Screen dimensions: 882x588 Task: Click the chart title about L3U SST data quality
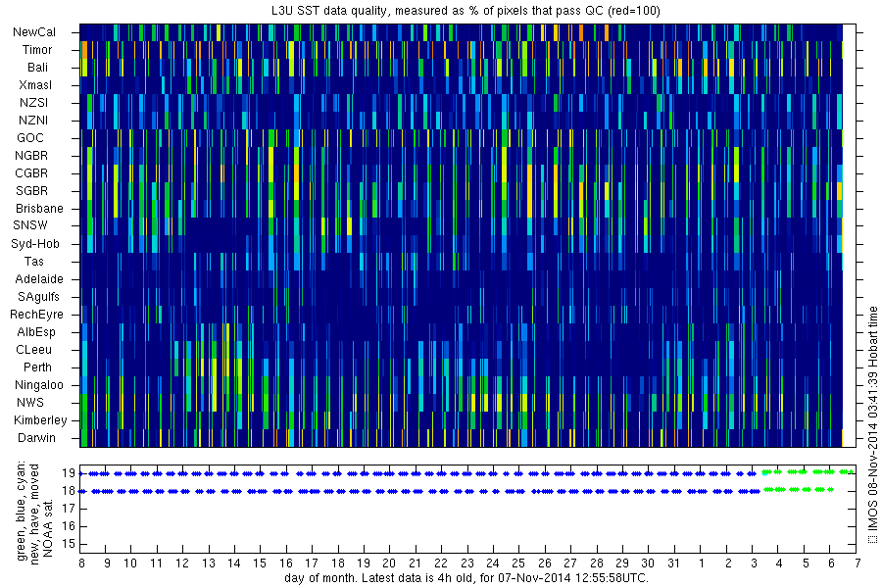[465, 11]
